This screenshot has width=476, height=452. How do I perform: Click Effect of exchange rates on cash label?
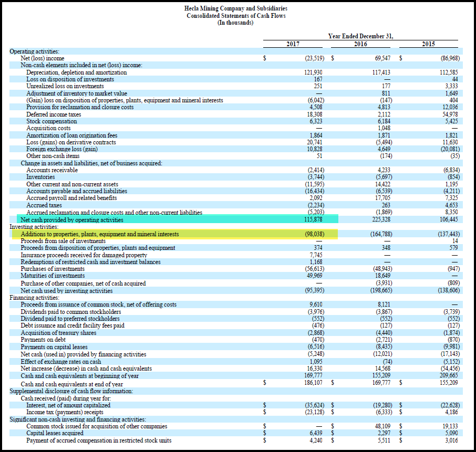pos(61,362)
